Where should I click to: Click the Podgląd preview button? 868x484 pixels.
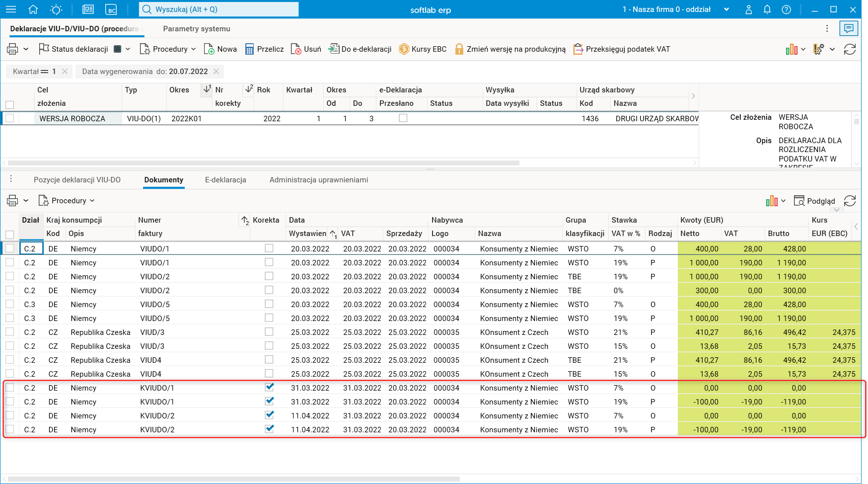(x=814, y=201)
